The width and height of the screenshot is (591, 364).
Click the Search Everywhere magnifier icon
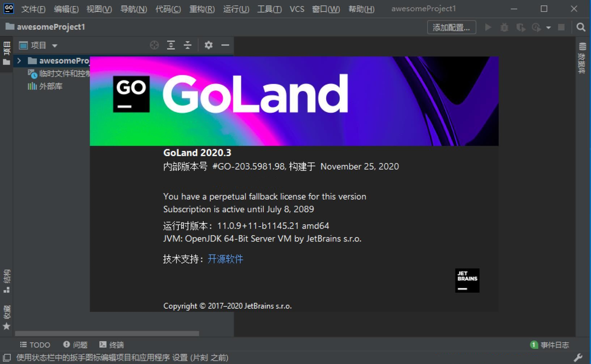(581, 27)
